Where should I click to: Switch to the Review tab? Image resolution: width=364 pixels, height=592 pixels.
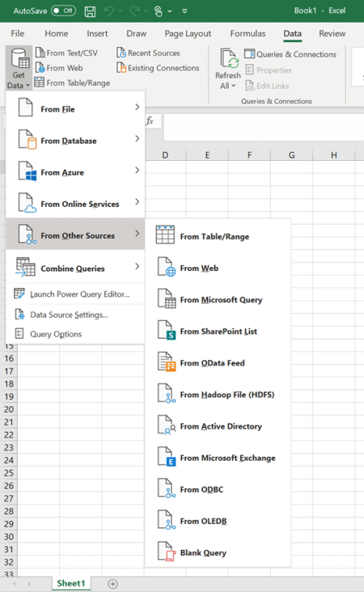point(332,34)
